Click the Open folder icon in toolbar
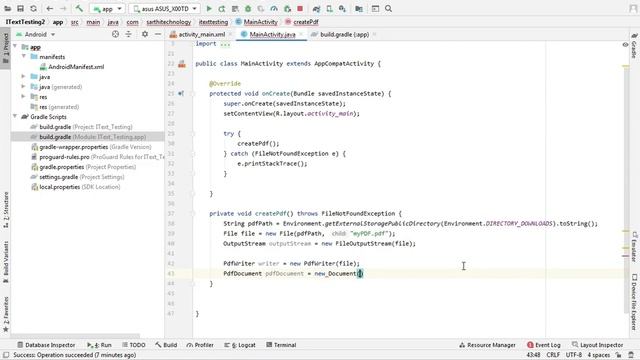 point(7,9)
